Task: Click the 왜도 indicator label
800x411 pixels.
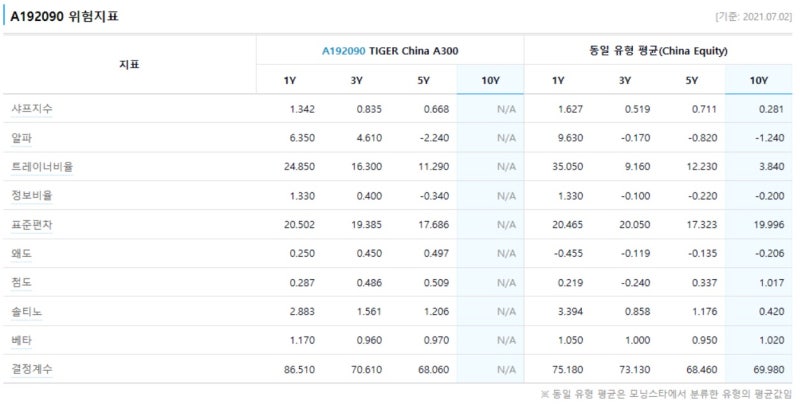Action: tap(22, 253)
